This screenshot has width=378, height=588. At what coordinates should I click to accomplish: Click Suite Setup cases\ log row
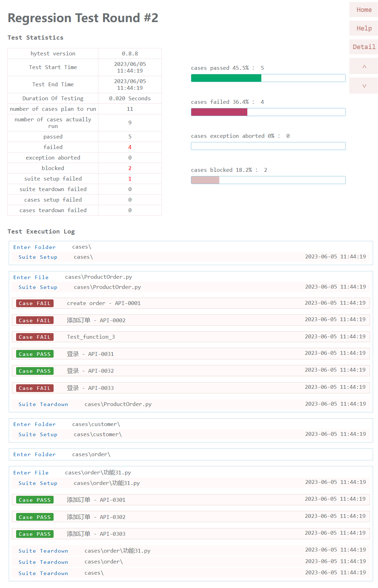191,257
